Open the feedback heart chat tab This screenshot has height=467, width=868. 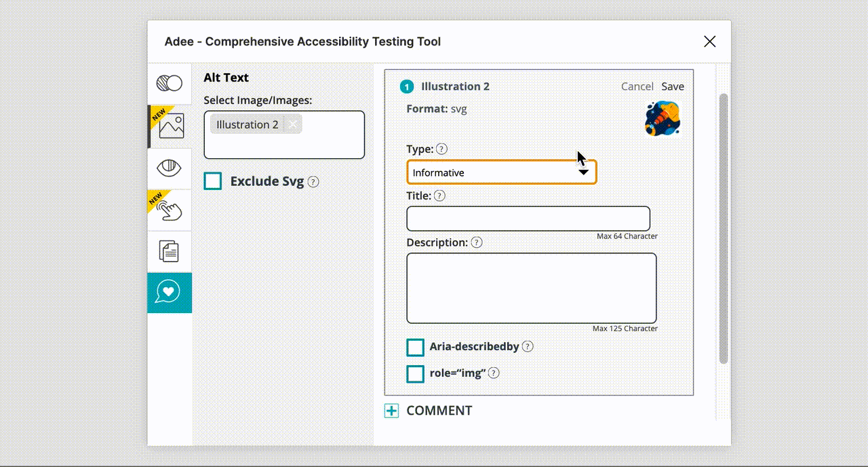point(170,293)
